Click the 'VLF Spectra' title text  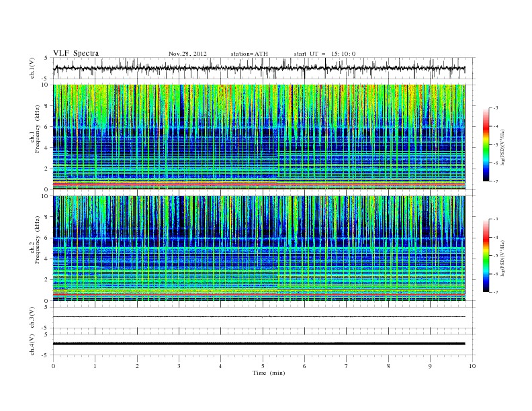76,53
